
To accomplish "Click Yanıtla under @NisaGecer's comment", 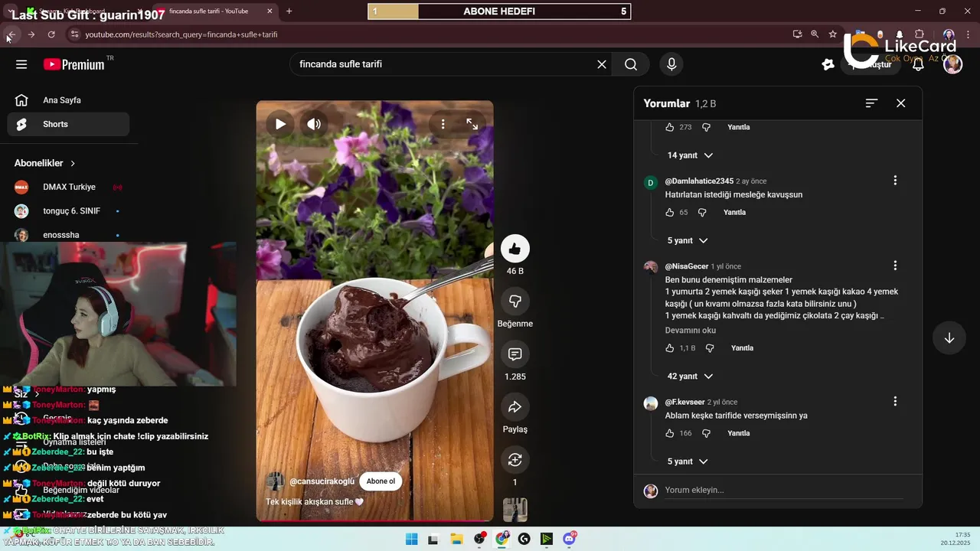I will tap(742, 348).
